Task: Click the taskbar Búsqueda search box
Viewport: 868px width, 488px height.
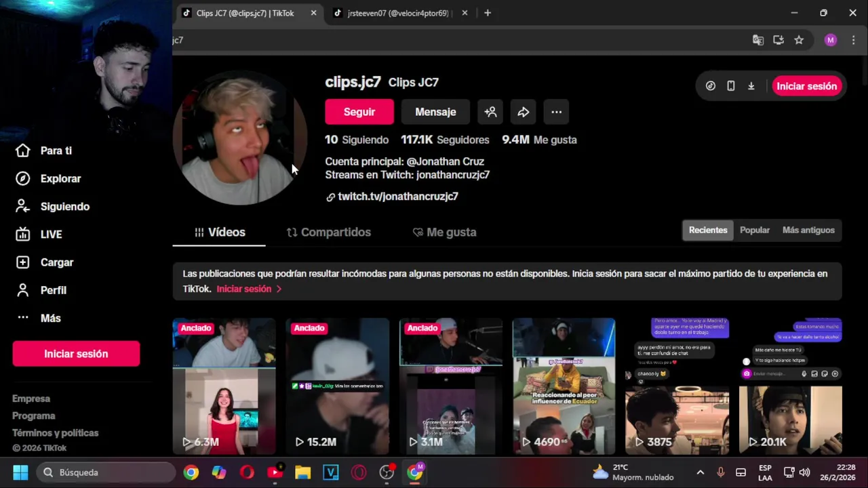Action: [x=105, y=472]
